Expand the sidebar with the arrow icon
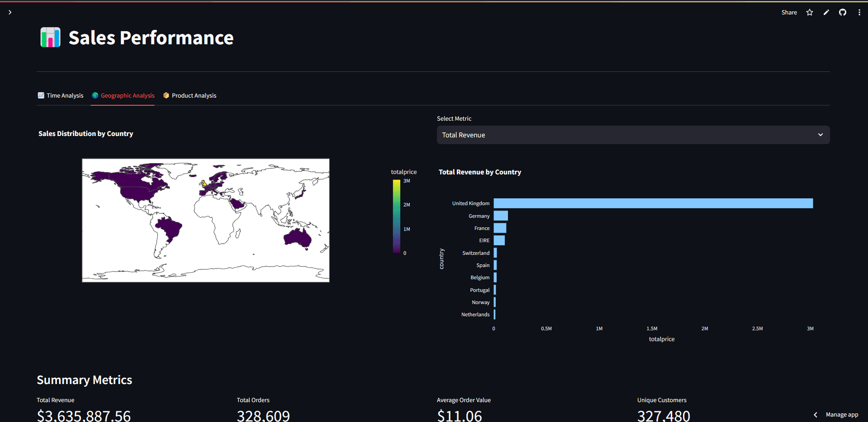Viewport: 868px width, 422px height. [x=9, y=12]
